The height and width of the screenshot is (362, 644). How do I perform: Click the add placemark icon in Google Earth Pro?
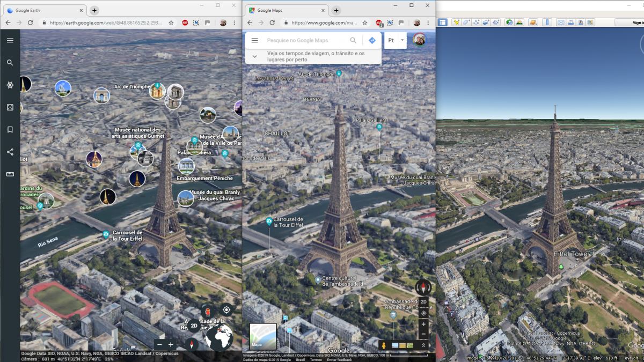[x=457, y=23]
